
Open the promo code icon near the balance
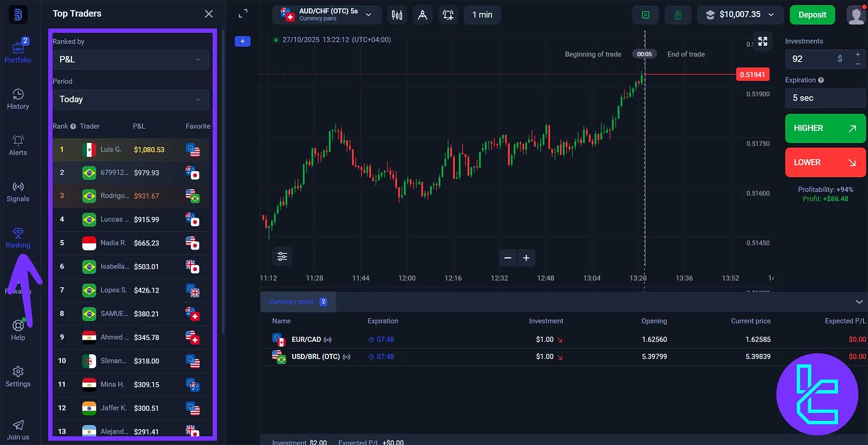(645, 15)
